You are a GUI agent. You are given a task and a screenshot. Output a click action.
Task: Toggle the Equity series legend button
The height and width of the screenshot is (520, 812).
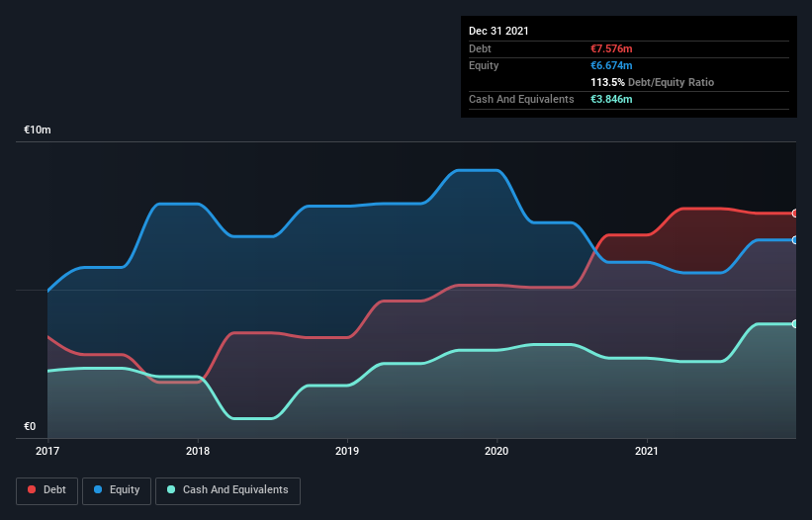point(117,490)
